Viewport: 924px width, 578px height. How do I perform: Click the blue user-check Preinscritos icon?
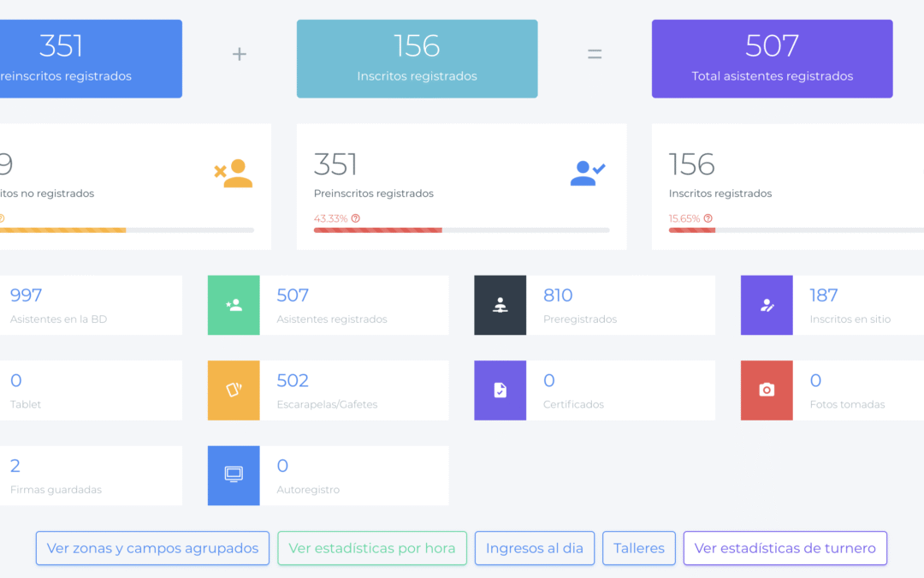pos(588,173)
